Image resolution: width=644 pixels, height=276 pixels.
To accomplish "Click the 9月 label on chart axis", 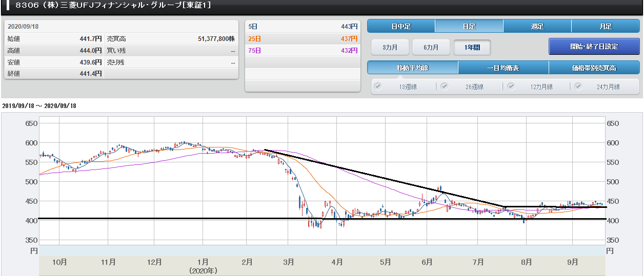I will 573,262.
